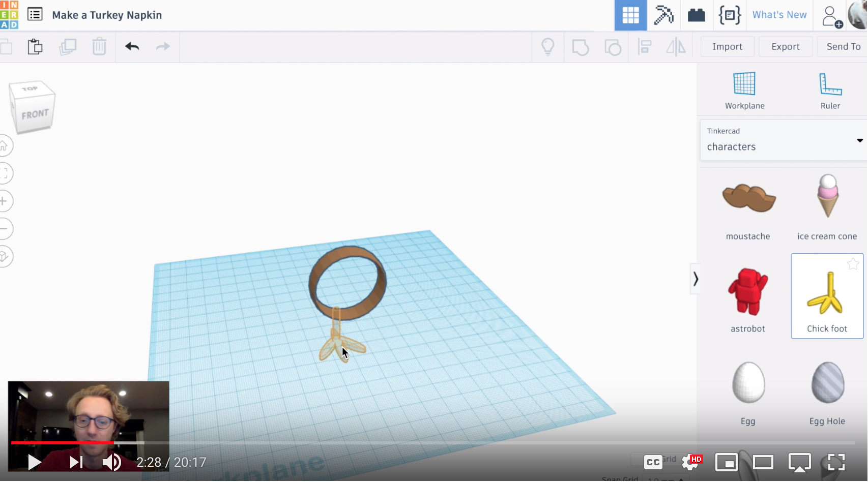Image resolution: width=868 pixels, height=482 pixels.
Task: Click the Mirror/Flip tool icon
Action: [677, 46]
